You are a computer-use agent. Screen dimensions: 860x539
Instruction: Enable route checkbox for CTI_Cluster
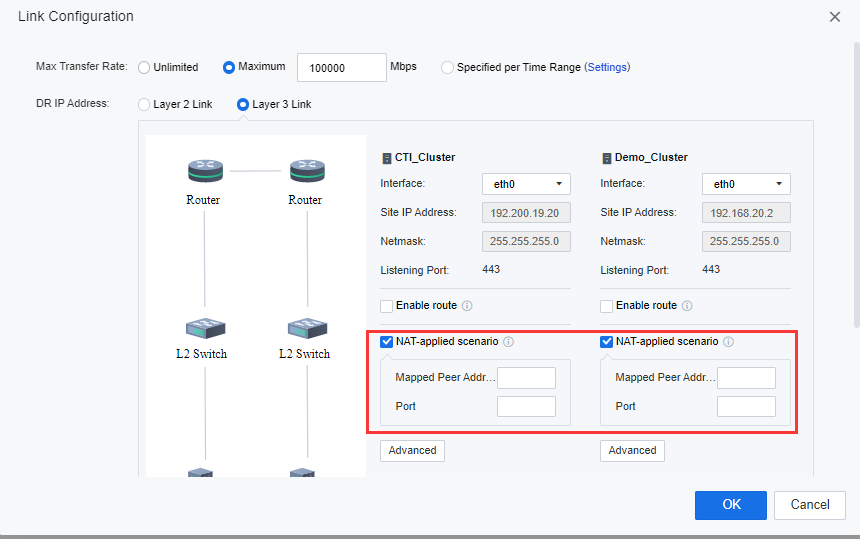pyautogui.click(x=387, y=306)
